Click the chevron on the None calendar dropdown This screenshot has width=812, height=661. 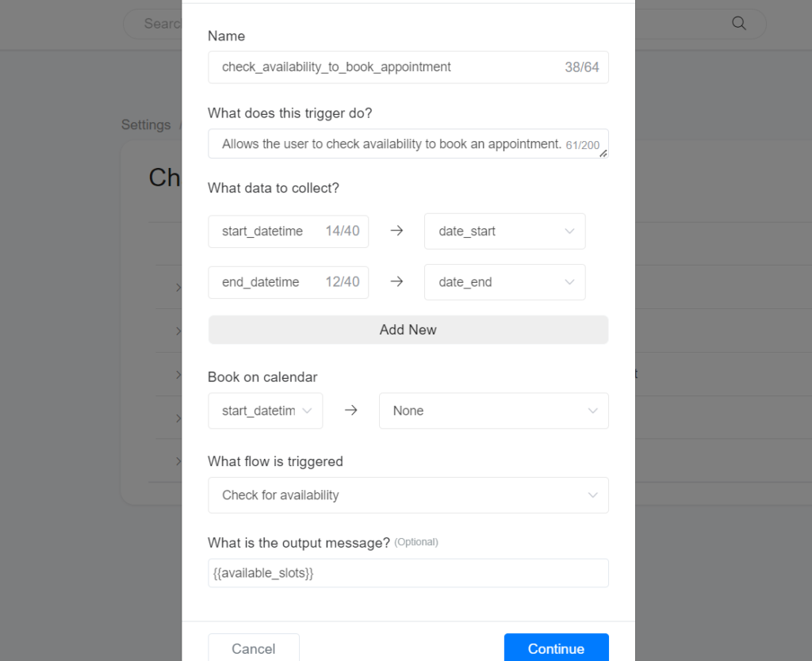[592, 411]
